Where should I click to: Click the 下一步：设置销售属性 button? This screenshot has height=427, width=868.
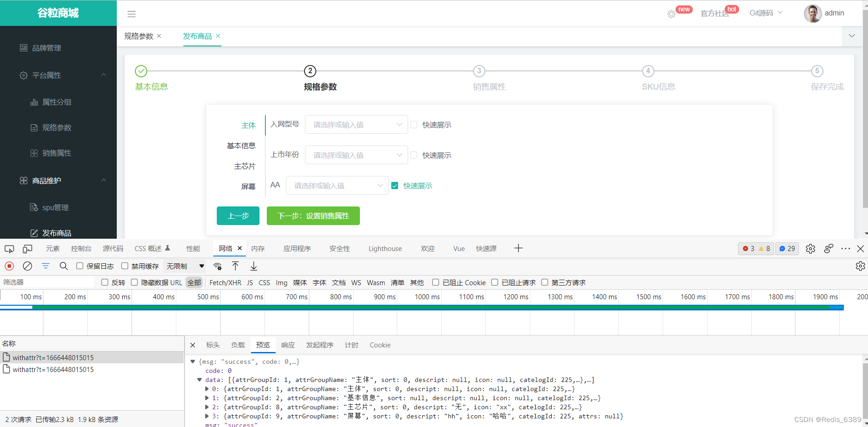(x=313, y=216)
